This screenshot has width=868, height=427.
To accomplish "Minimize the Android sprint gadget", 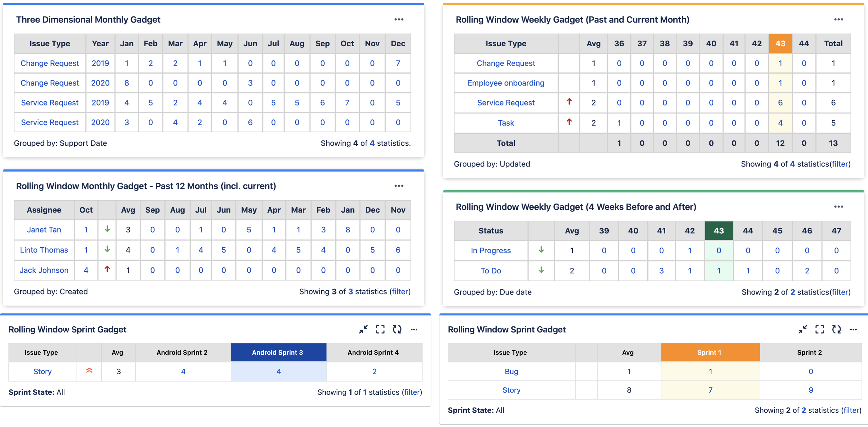I will [363, 329].
